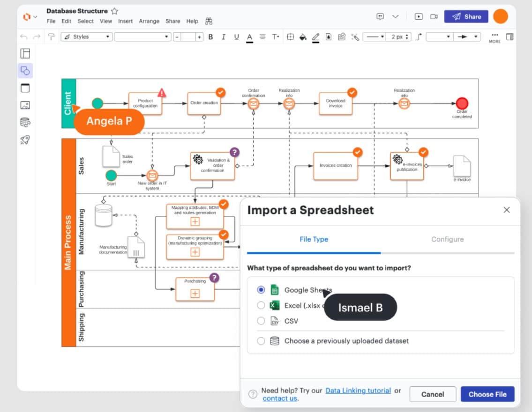Open the templates panel in left sidebar
The width and height of the screenshot is (532, 412).
[25, 53]
